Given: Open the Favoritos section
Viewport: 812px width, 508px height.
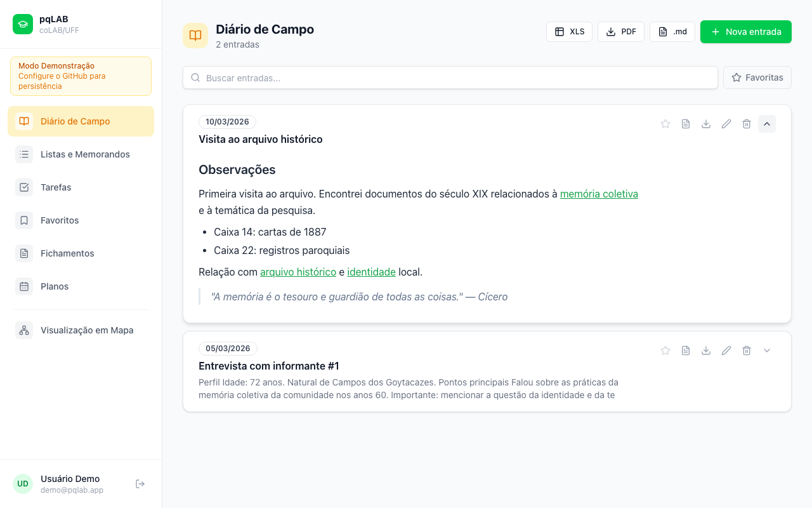Looking at the screenshot, I should (60, 220).
